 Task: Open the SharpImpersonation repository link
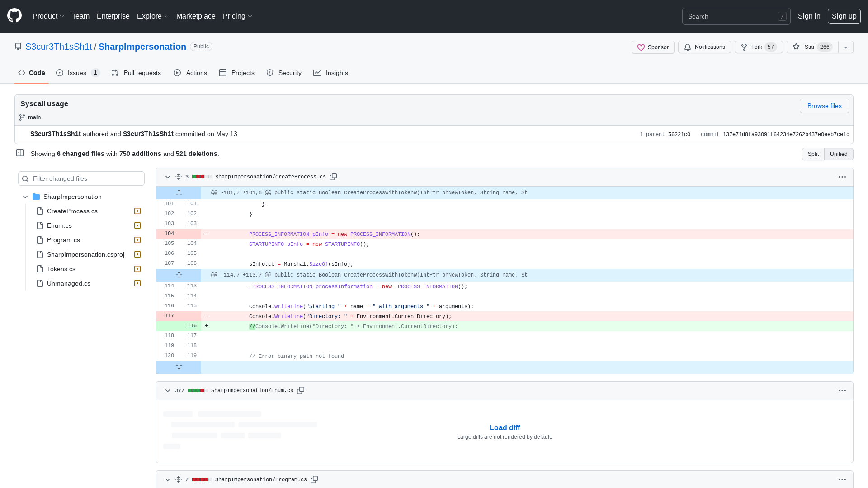142,47
